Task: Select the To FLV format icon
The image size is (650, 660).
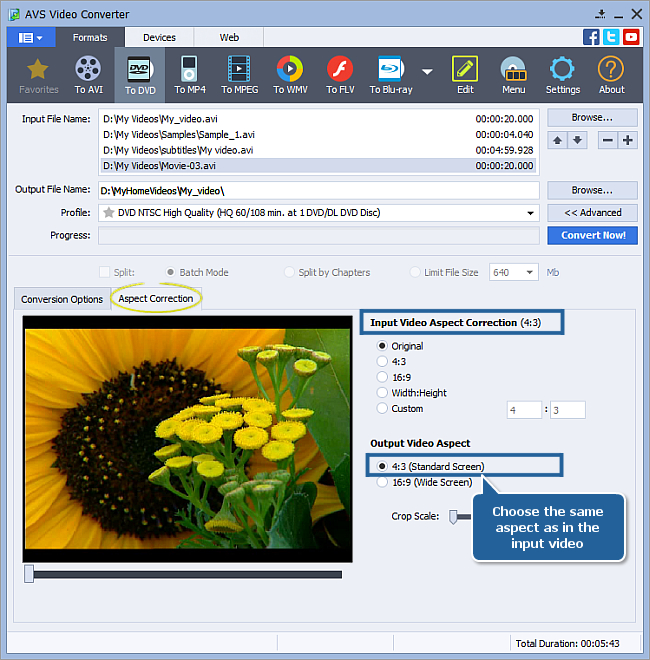Action: point(340,75)
